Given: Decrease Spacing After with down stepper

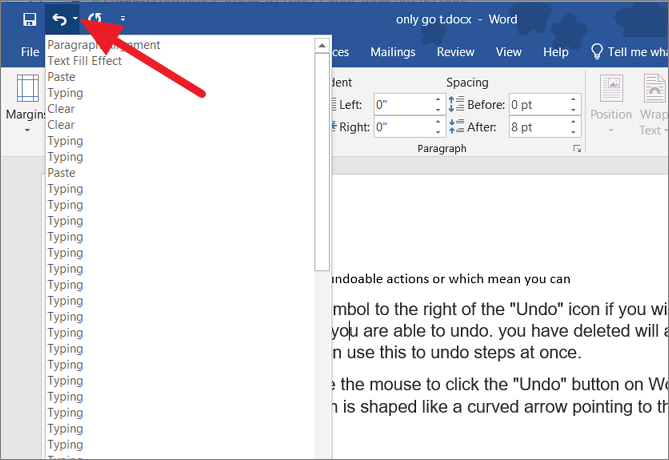Looking at the screenshot, I should coord(573,133).
